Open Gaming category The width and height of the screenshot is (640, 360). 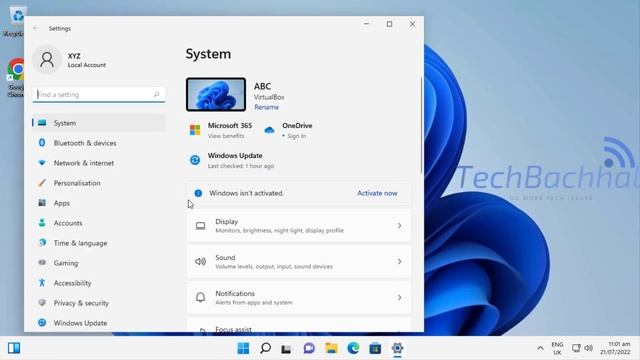99,263
